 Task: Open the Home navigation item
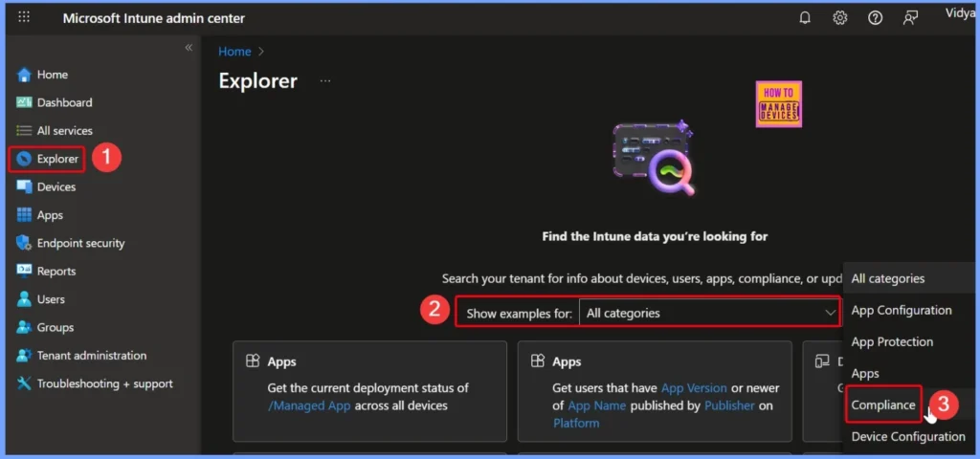pyautogui.click(x=53, y=75)
